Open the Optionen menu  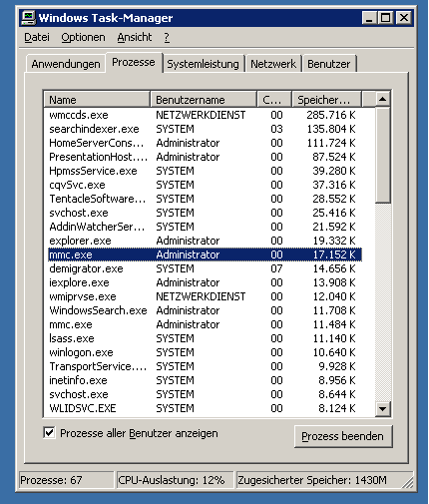[83, 37]
